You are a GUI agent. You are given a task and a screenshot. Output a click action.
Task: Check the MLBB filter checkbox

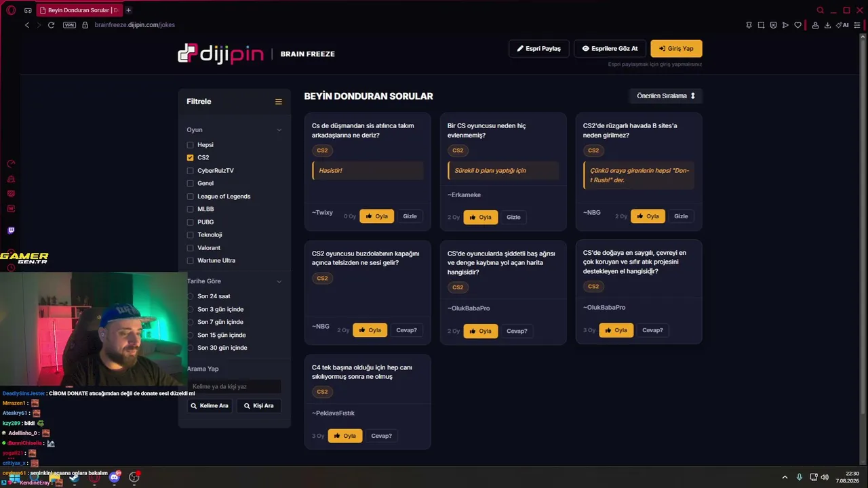click(190, 209)
